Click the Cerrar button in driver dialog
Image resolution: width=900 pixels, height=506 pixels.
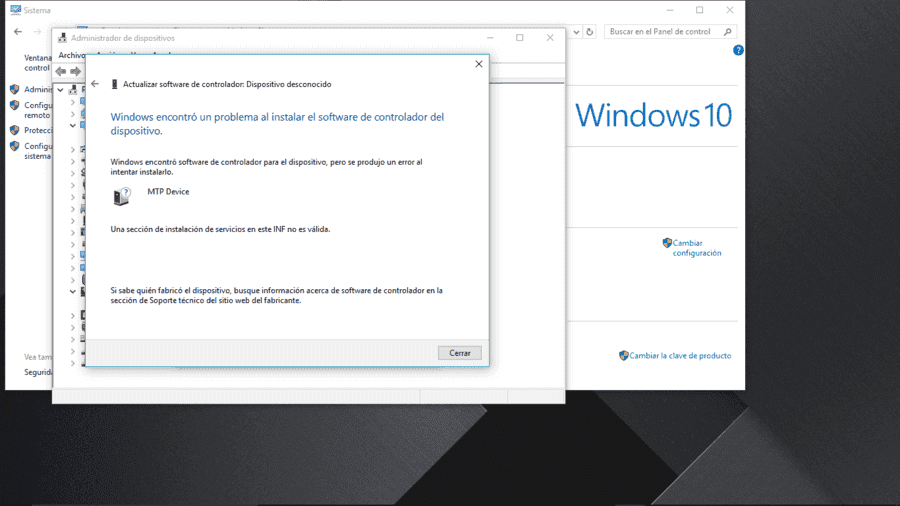point(459,353)
